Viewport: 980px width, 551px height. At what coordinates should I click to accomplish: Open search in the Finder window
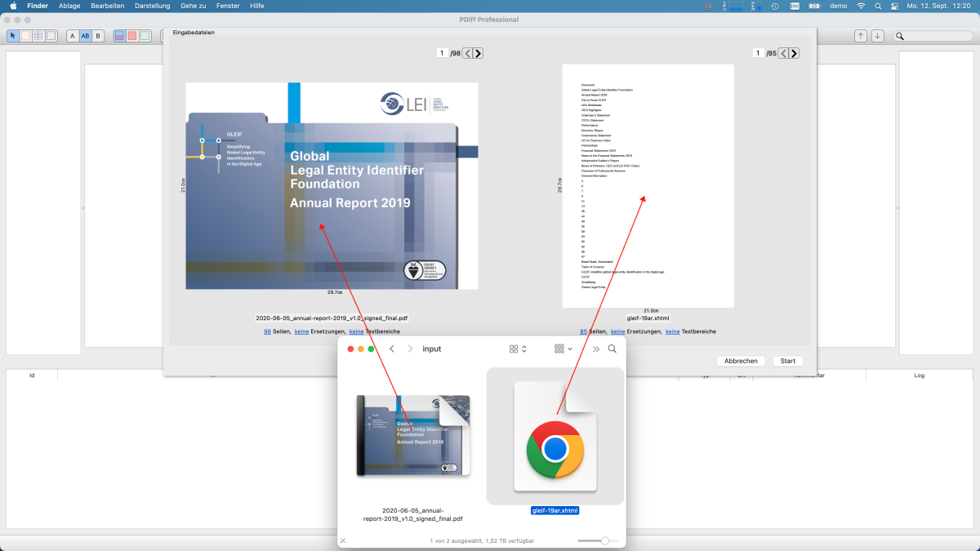(612, 349)
